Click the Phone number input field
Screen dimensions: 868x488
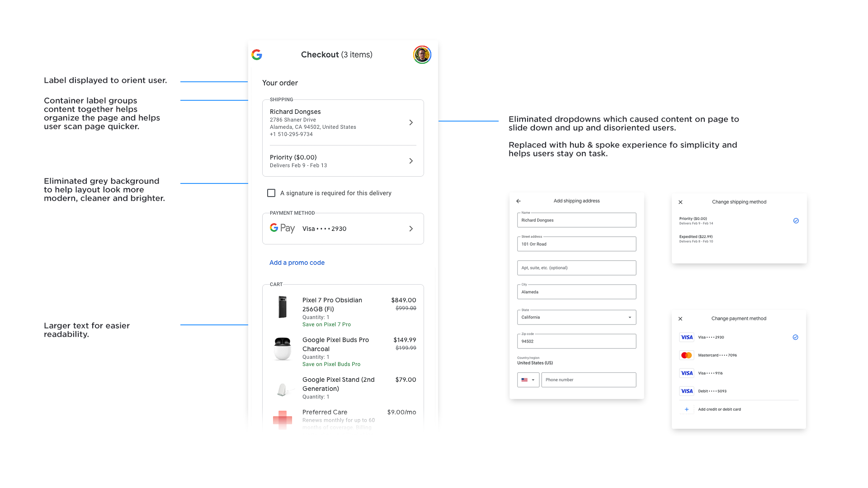click(588, 380)
